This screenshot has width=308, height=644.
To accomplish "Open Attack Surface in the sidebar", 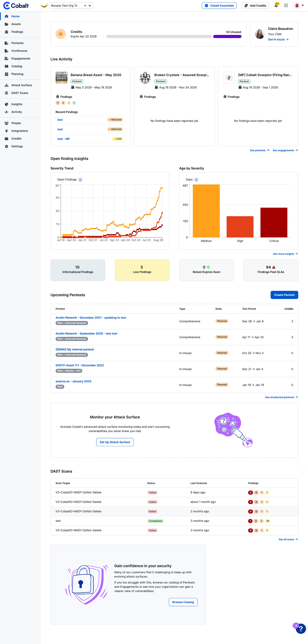I will (20, 85).
